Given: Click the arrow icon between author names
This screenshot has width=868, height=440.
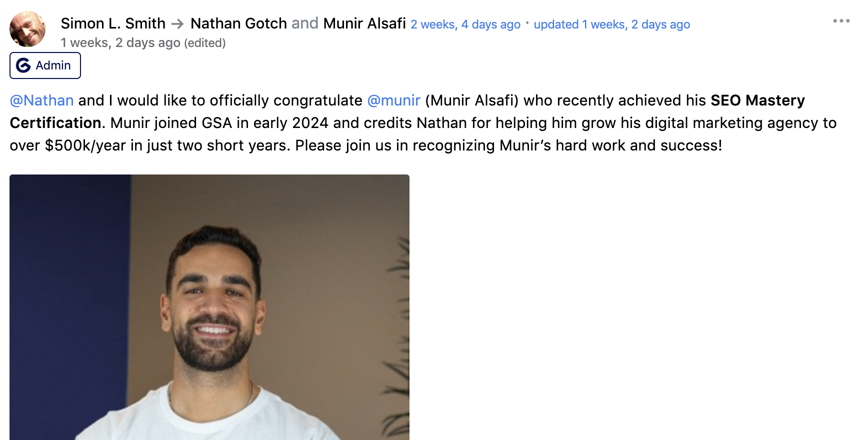Looking at the screenshot, I should (x=177, y=24).
